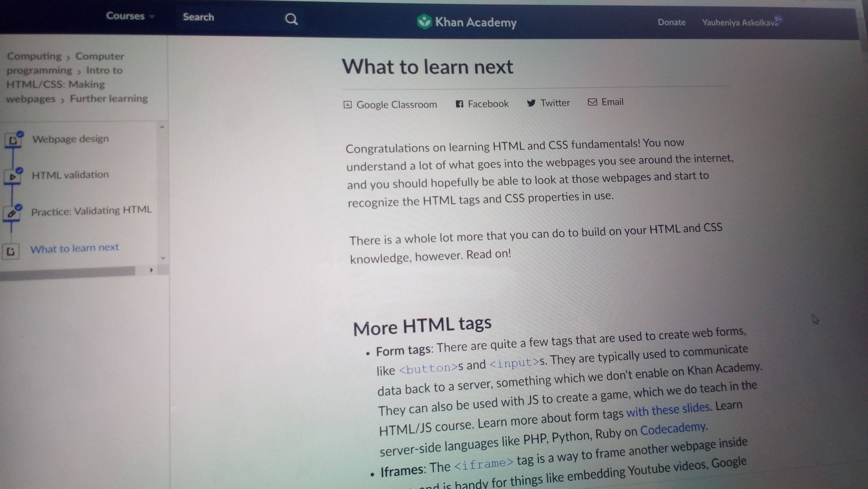This screenshot has width=868, height=489.
Task: Open the Webpage design lesson
Action: pos(70,139)
